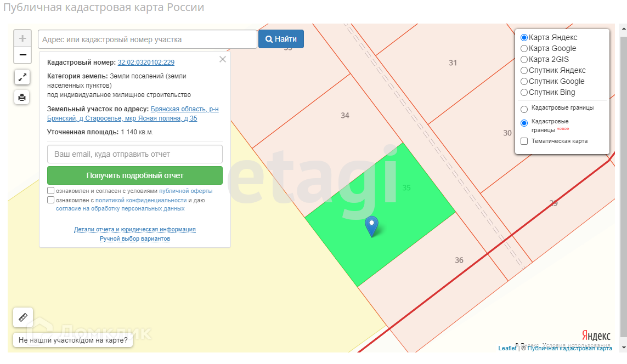
Task: Choose new Кадастровые границы overlay
Action: (524, 123)
